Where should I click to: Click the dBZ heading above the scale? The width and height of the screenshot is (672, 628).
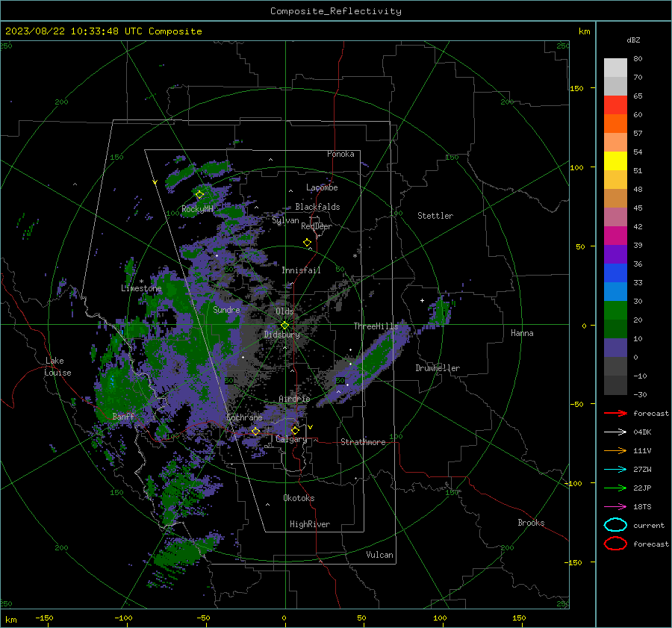(633, 40)
